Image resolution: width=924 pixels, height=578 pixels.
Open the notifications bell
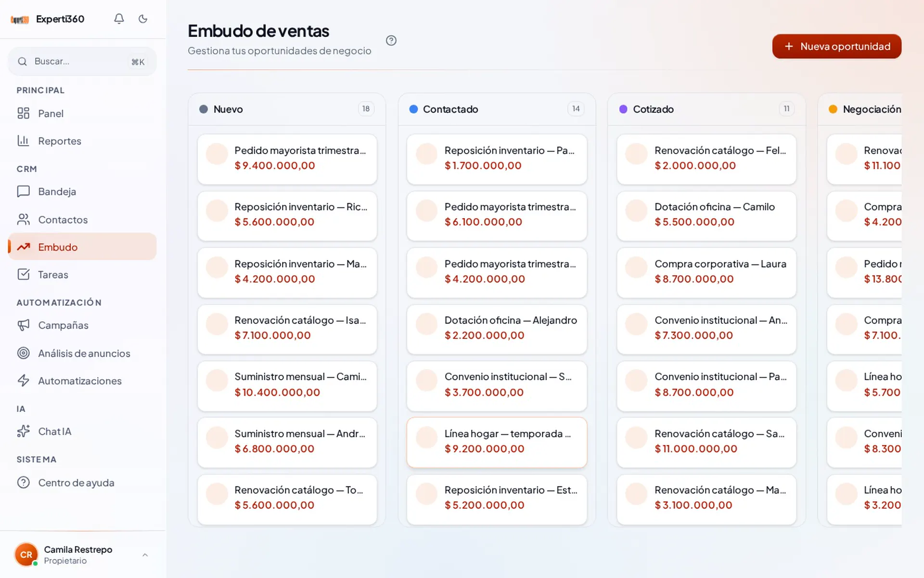pos(119,19)
